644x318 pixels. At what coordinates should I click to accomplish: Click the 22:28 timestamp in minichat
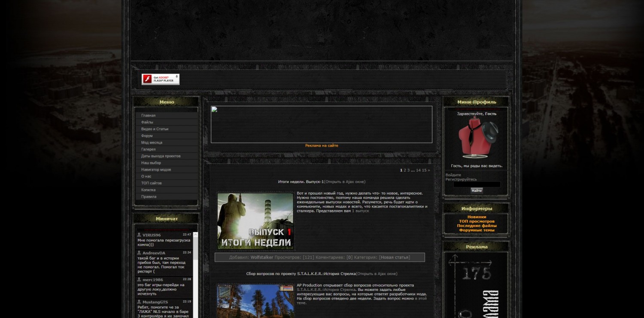[187, 279]
